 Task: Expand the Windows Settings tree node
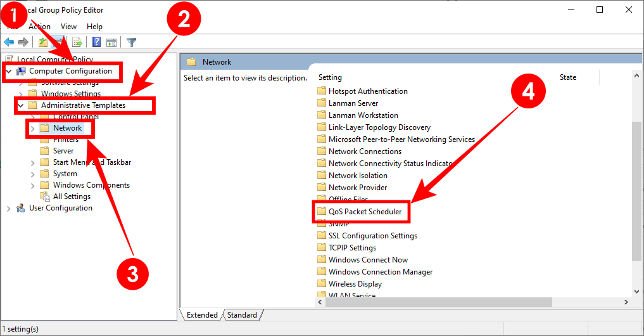[20, 94]
